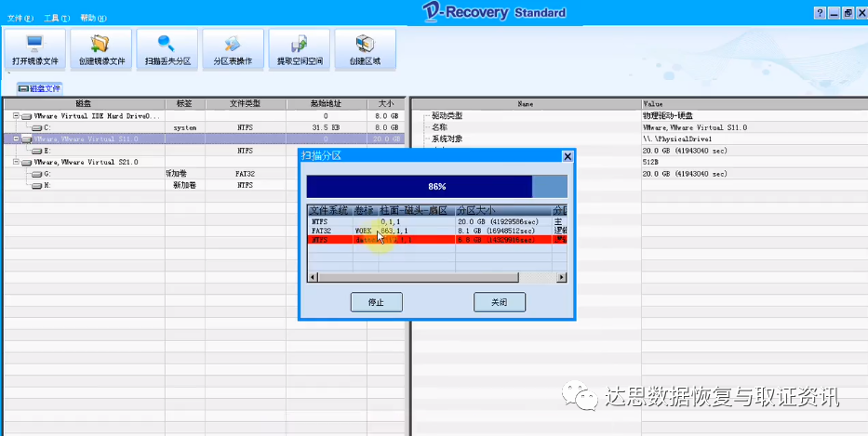Collapse the VMware Virtual IDE Hard Drive node
The width and height of the screenshot is (868, 436).
click(16, 116)
